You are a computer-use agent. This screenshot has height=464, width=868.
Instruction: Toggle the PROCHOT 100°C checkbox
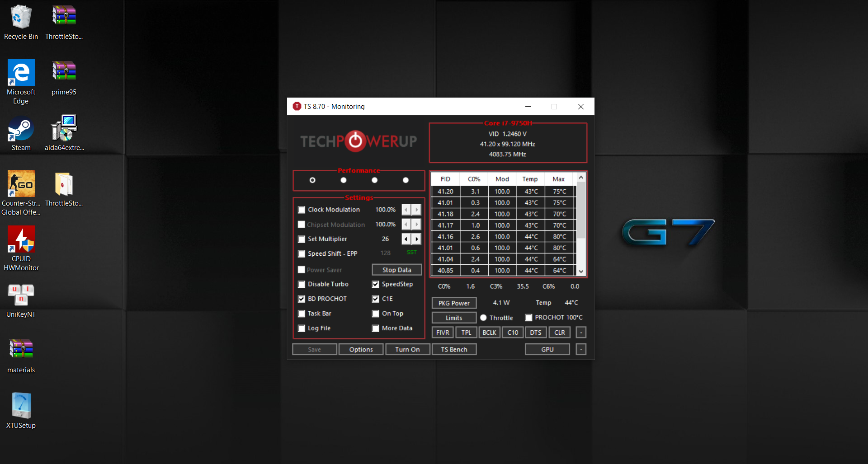click(x=528, y=318)
